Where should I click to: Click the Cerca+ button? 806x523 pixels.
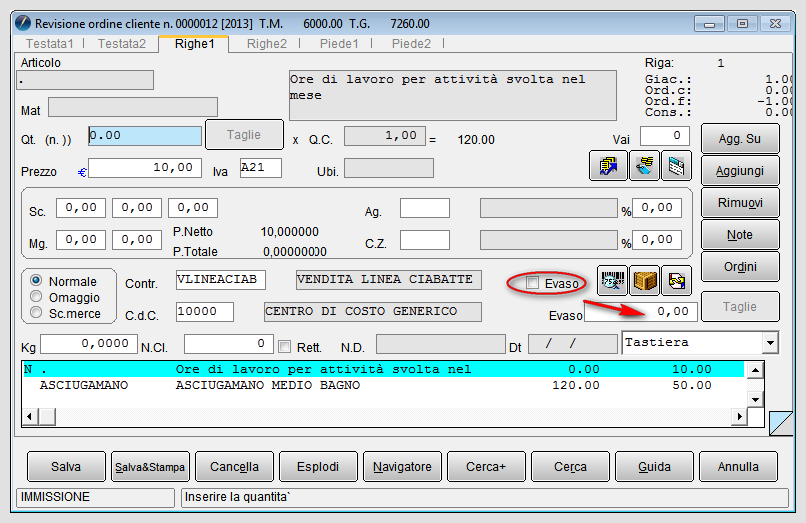pyautogui.click(x=486, y=466)
